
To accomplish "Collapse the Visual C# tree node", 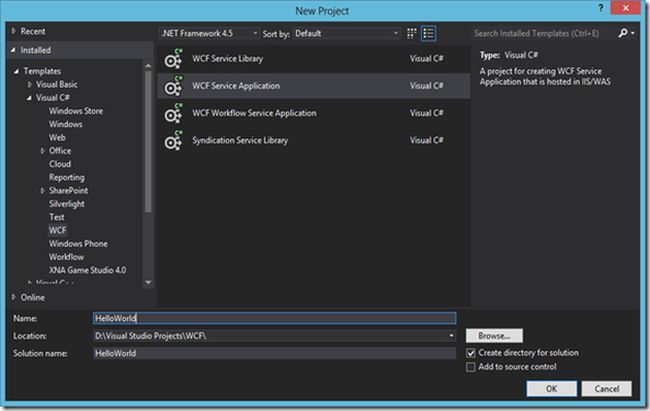I will click(x=29, y=98).
